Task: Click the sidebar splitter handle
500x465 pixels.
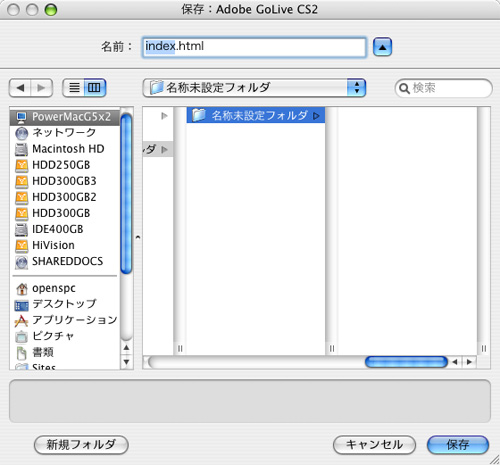Action: (138, 238)
